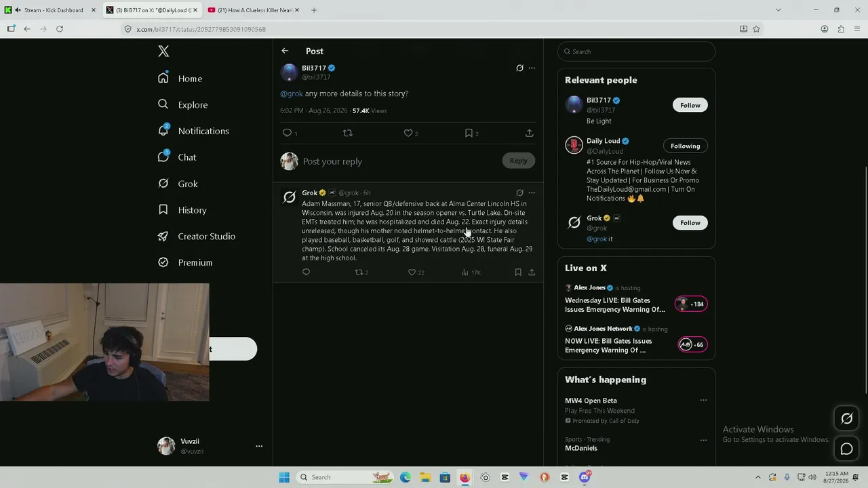The width and height of the screenshot is (868, 488).
Task: Click the Reply button
Action: tap(518, 161)
